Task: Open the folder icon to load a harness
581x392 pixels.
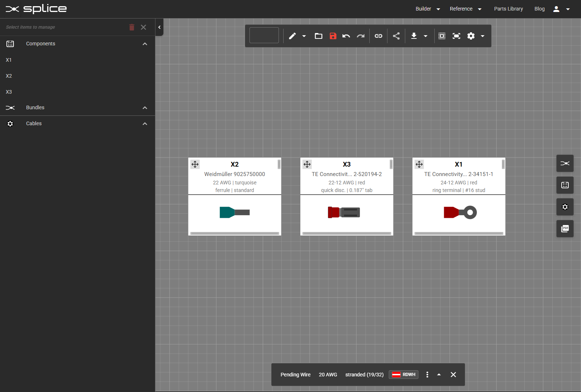Action: tap(318, 36)
